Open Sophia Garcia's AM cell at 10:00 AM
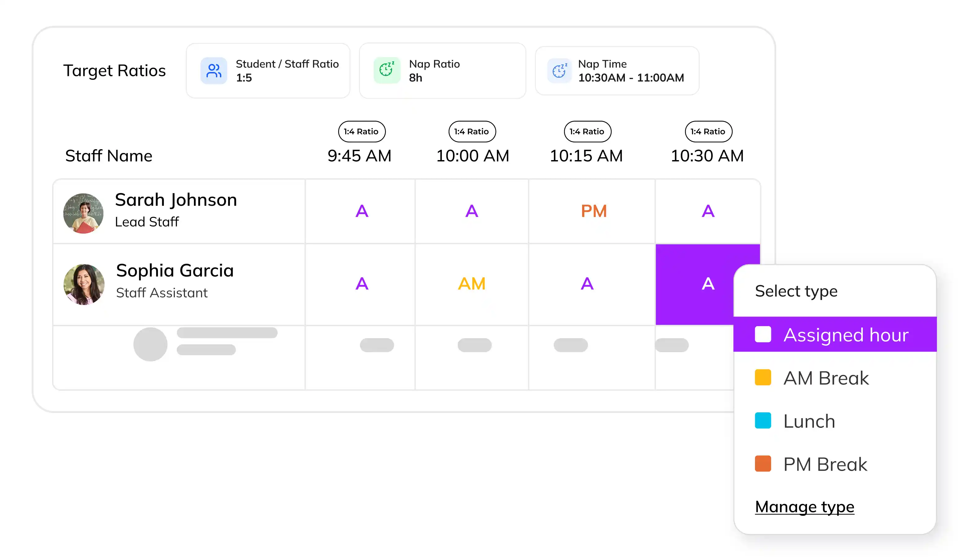Viewport: 968px width, 560px height. 472,284
